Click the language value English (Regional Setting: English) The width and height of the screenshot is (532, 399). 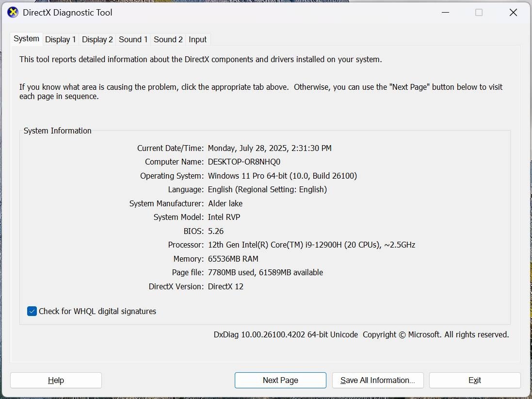coord(267,189)
